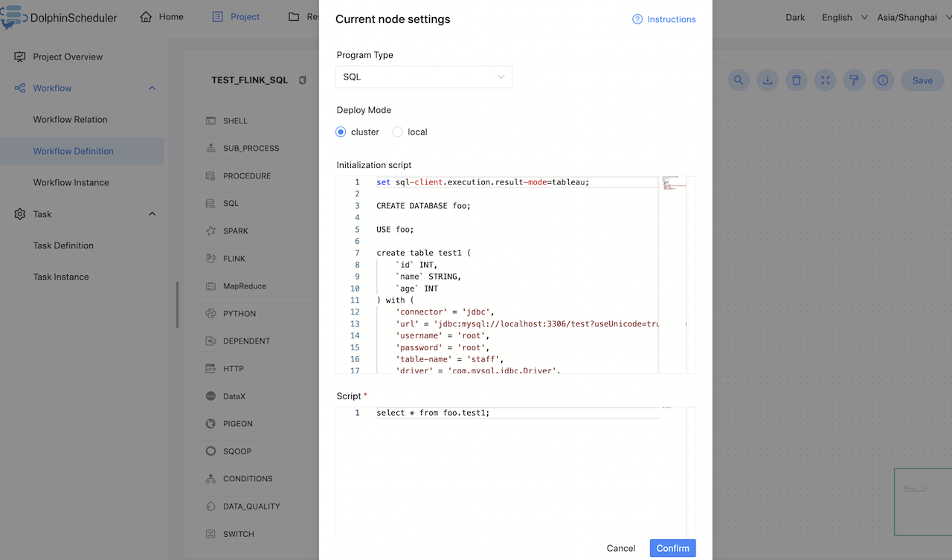Viewport: 952px width, 560px height.
Task: Click the PROCEDURE task type icon
Action: click(x=210, y=176)
